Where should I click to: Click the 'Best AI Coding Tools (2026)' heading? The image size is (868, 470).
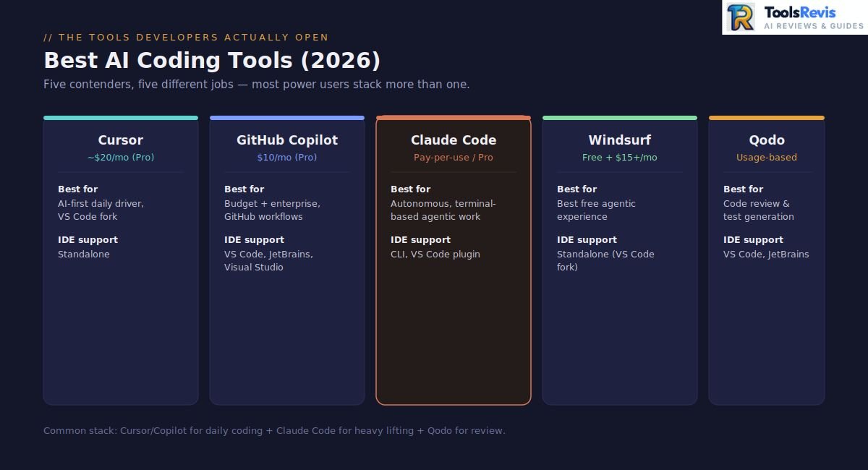pos(212,60)
